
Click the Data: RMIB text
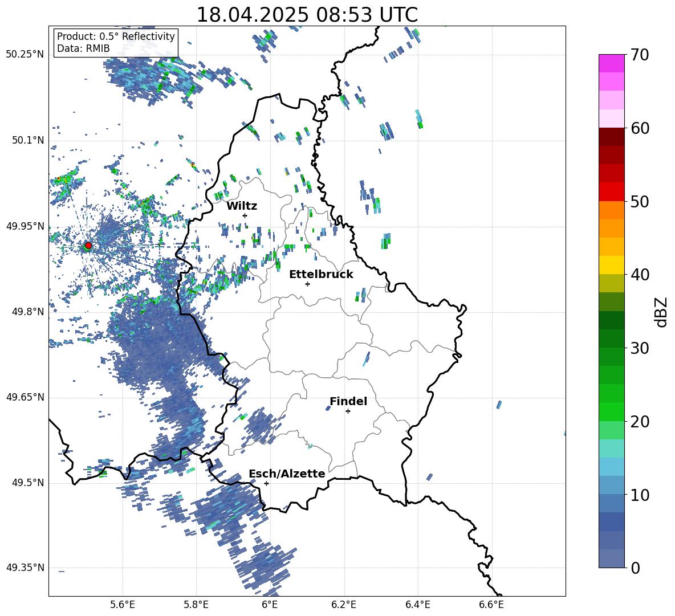pyautogui.click(x=83, y=48)
